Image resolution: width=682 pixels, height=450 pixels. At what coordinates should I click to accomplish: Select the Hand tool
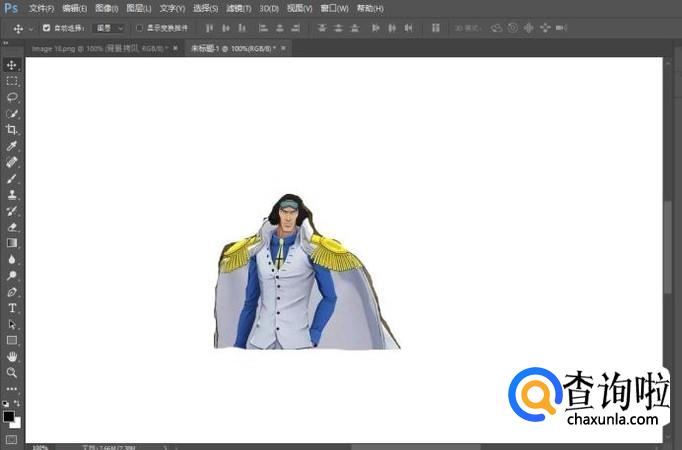coord(12,356)
